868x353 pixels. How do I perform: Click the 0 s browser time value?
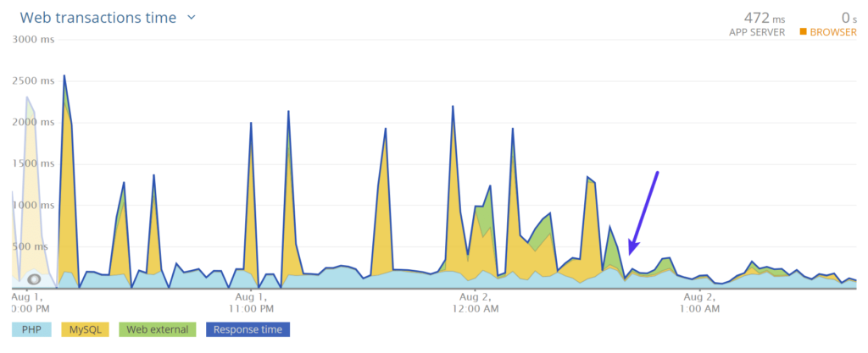click(848, 17)
